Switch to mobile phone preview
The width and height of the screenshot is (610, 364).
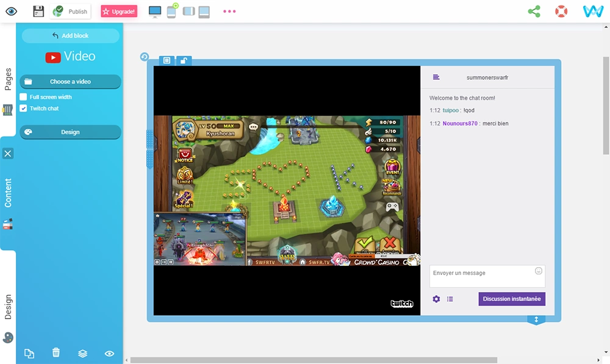171,12
